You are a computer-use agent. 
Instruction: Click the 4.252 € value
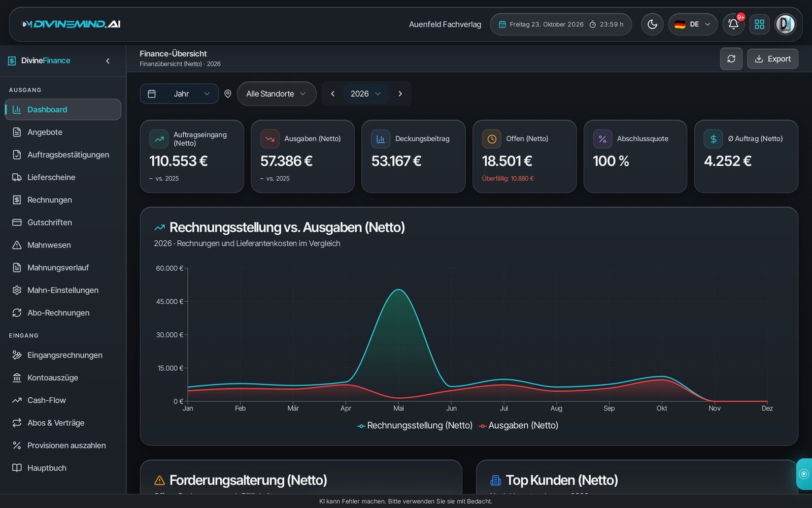(x=728, y=161)
